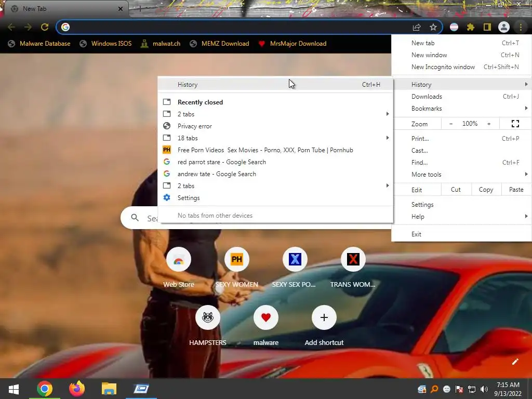Expand the first 2 tabs entry arrow
Screen dimensions: 532x399
pos(388,114)
